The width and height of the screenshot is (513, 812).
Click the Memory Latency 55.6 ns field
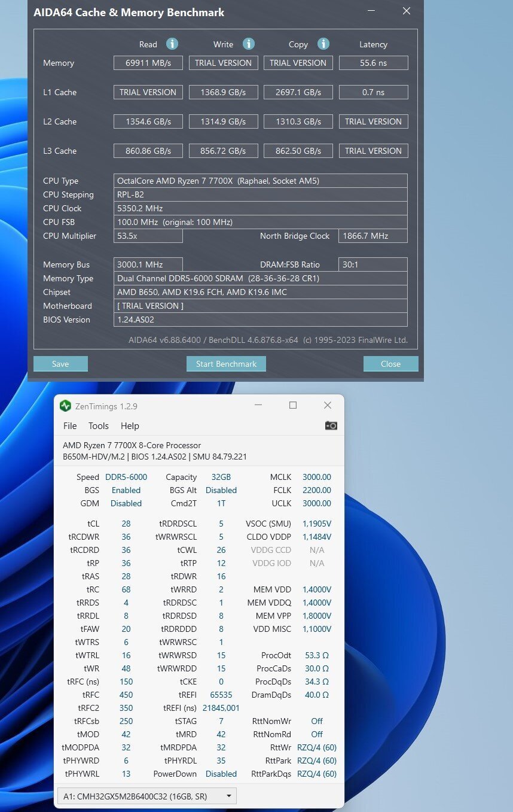pyautogui.click(x=373, y=63)
